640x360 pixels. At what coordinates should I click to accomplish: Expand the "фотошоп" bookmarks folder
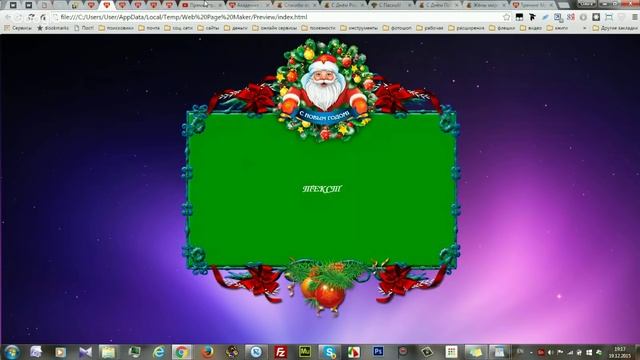coord(397,28)
